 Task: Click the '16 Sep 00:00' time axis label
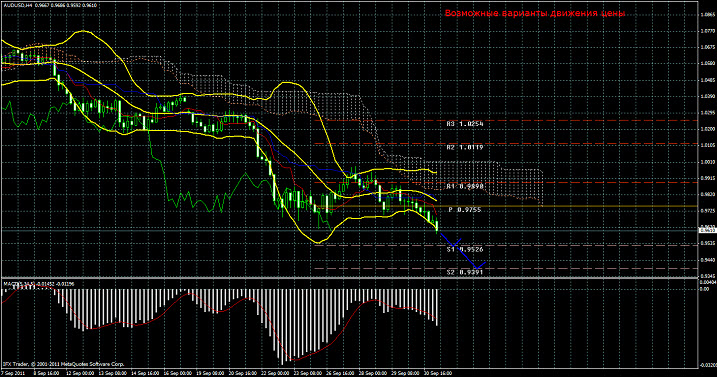[178, 373]
